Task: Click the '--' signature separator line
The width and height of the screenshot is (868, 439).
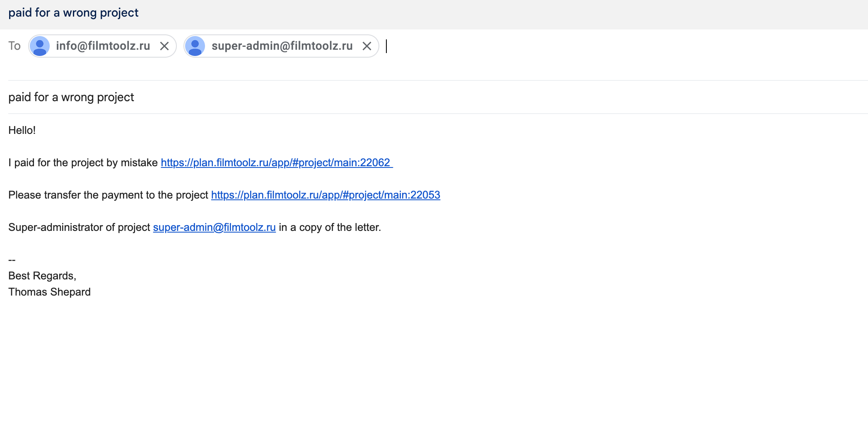Action: coord(12,260)
